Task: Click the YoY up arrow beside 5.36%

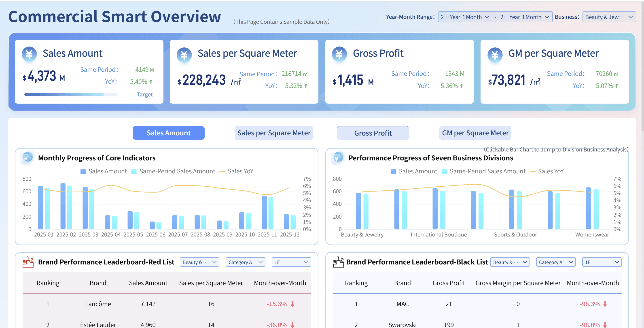Action: (462, 85)
